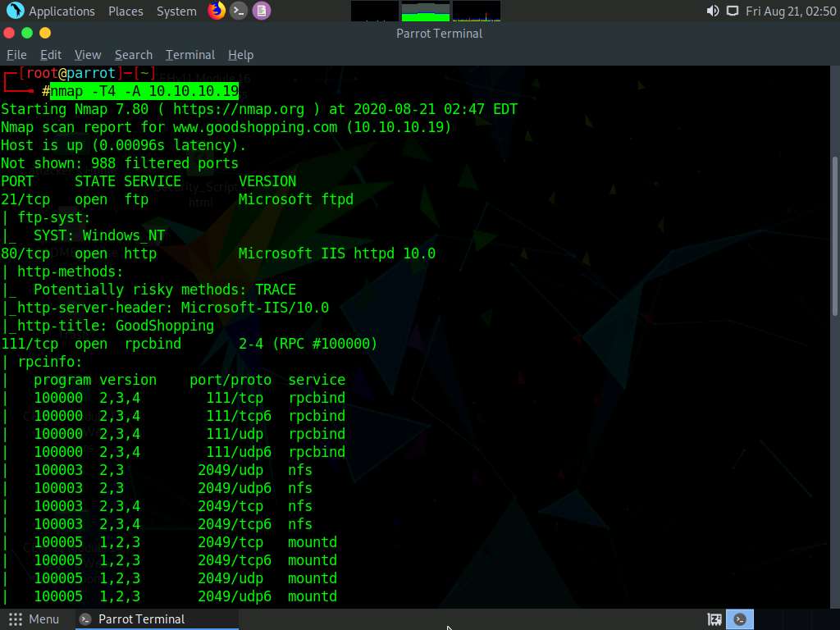Click the yellow window control button
This screenshot has width=840, height=630.
[x=46, y=33]
